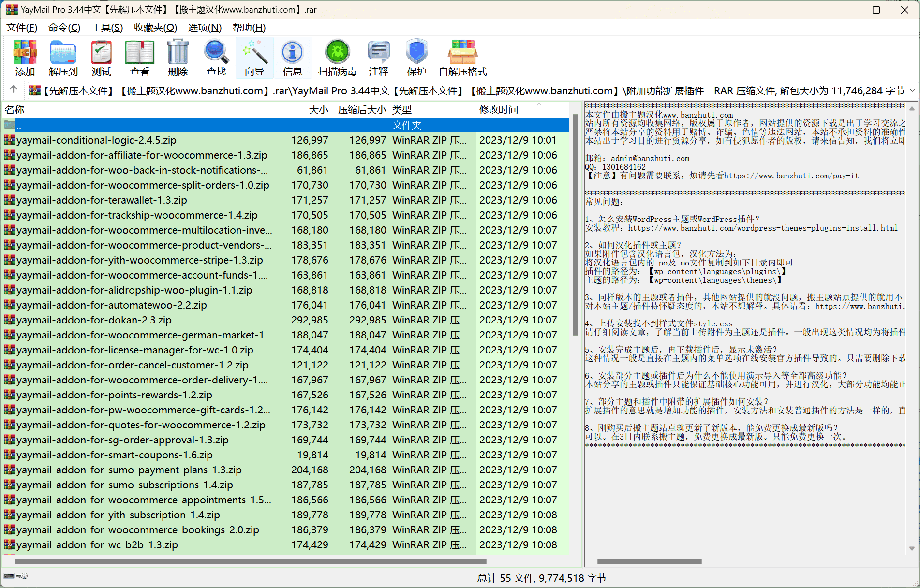Click QQ: 1301684162 line in comment pane
The image size is (920, 588).
click(x=615, y=167)
